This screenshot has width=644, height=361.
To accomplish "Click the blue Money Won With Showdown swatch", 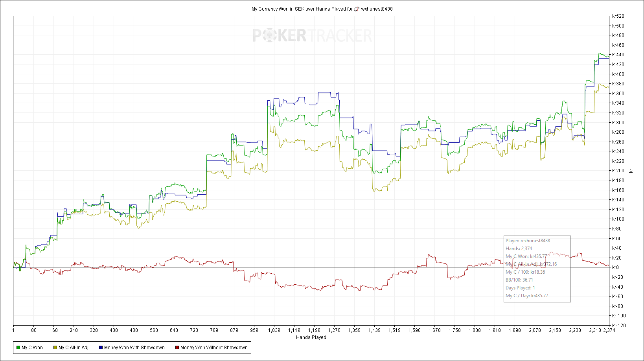I will tap(101, 348).
